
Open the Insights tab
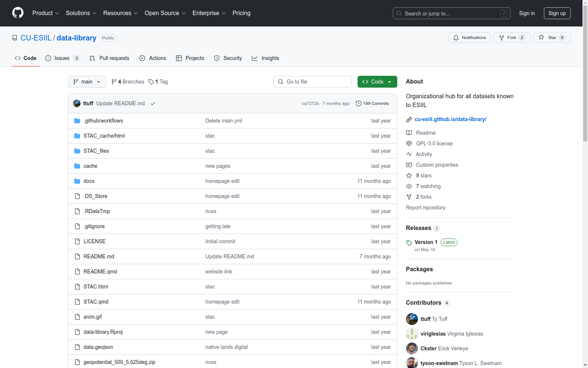point(265,58)
